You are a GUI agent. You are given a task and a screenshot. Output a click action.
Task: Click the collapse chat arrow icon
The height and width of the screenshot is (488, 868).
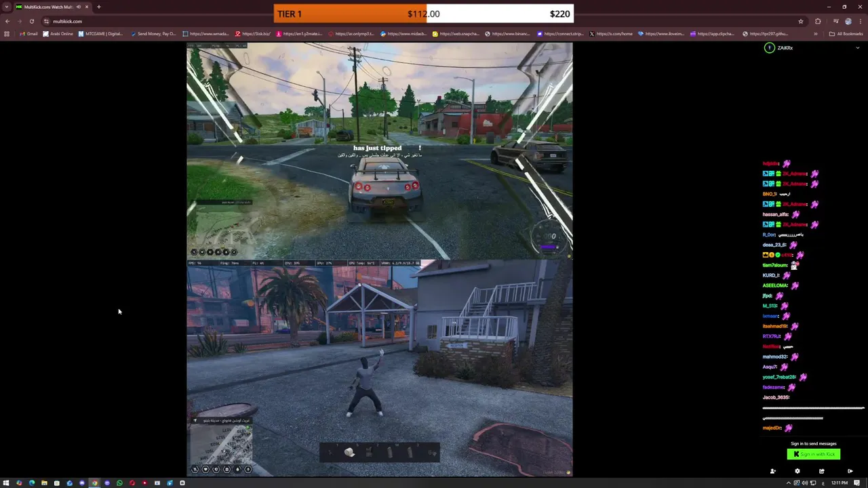coord(850,471)
